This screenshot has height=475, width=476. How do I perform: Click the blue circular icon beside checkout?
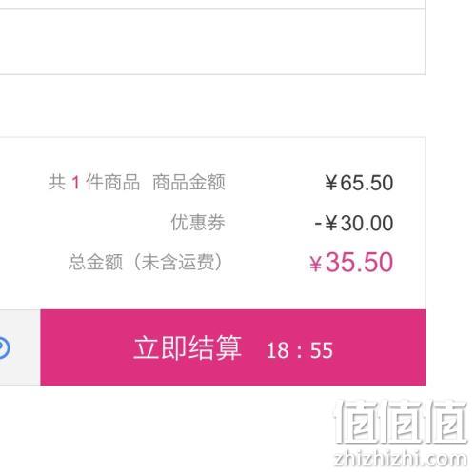(x=5, y=348)
